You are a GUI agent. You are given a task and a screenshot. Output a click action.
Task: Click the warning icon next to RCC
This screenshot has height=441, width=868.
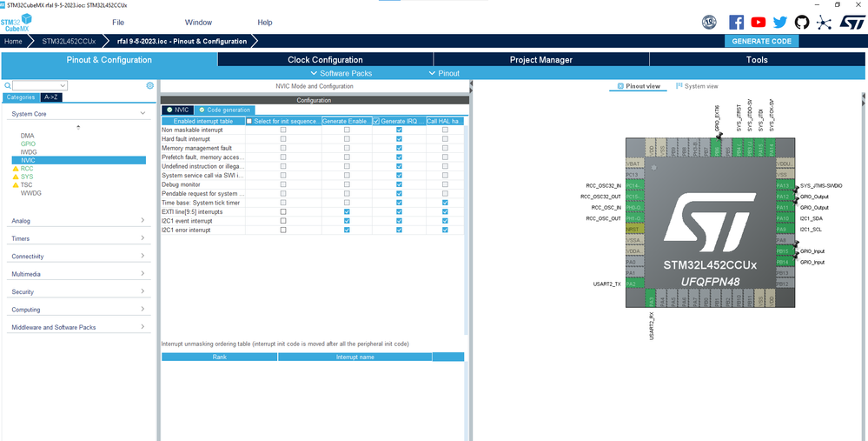[16, 169]
